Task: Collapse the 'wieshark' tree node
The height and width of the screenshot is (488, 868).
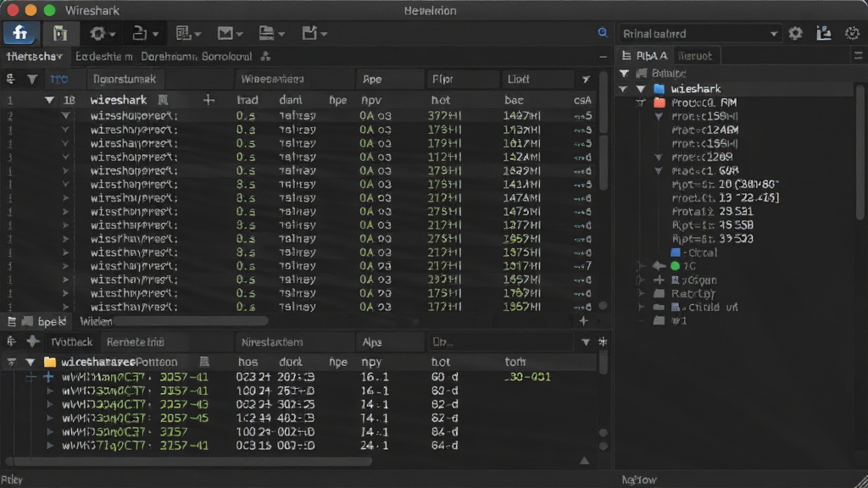Action: (641, 88)
